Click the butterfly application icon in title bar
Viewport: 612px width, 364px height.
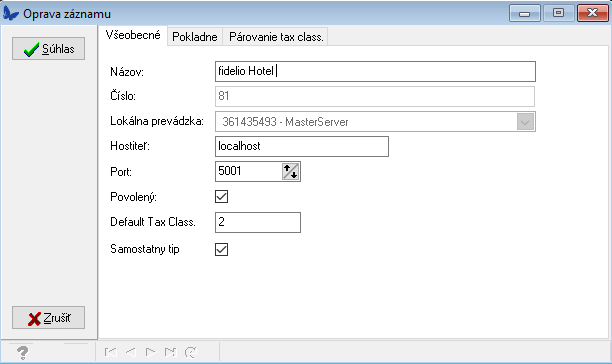point(11,13)
